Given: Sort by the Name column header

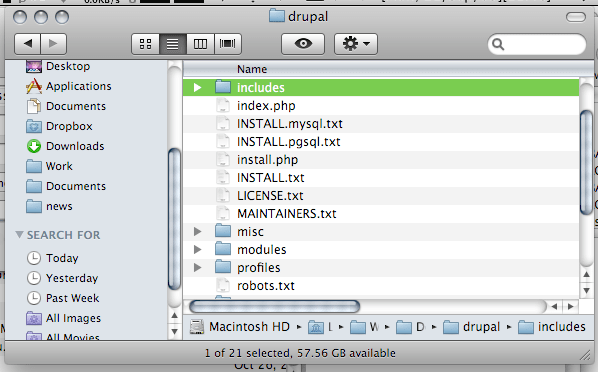Looking at the screenshot, I should 388,69.
